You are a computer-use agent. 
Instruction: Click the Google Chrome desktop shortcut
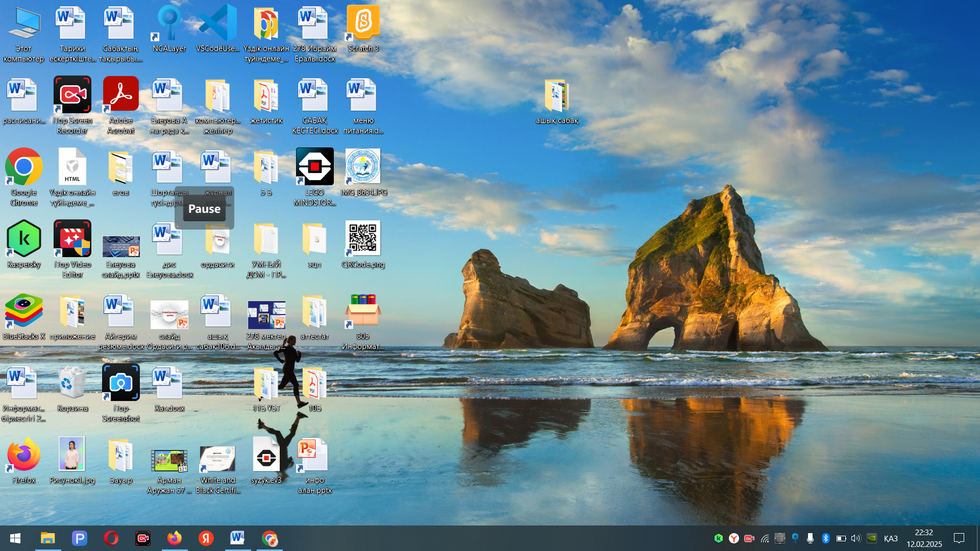[23, 167]
